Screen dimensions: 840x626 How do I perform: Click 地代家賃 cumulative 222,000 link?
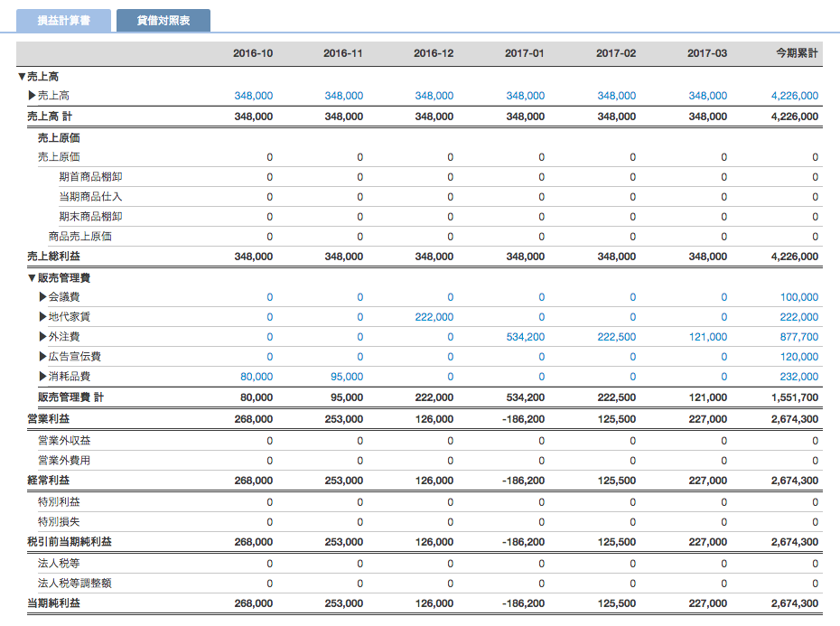[798, 317]
